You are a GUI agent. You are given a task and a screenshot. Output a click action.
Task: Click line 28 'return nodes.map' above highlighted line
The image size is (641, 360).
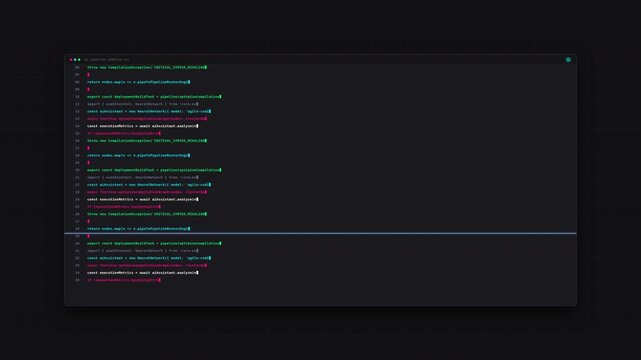tap(139, 229)
